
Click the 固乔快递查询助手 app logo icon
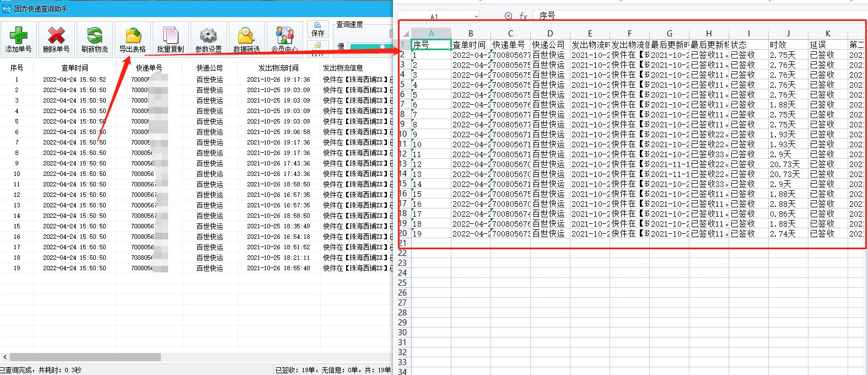coord(7,9)
